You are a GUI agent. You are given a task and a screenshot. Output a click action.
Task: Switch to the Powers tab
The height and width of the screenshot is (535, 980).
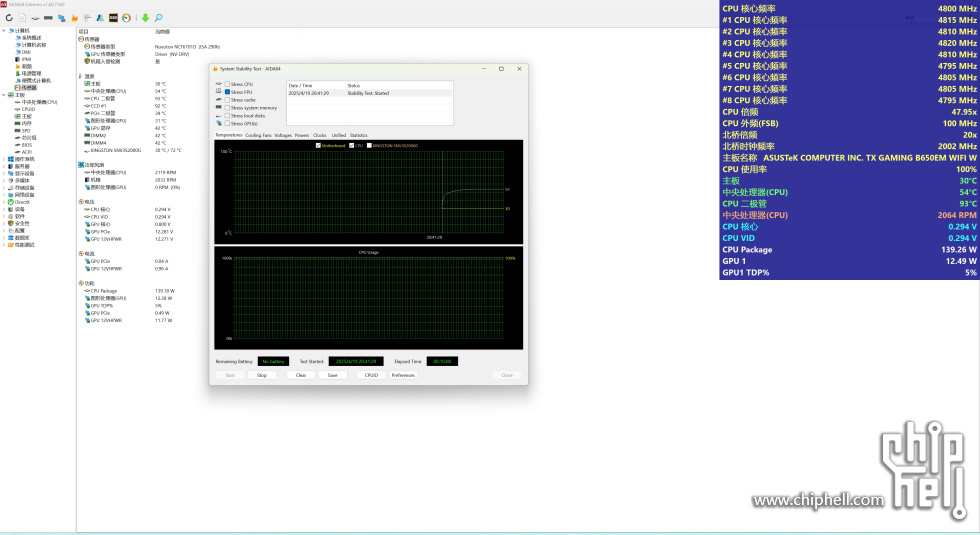click(302, 135)
